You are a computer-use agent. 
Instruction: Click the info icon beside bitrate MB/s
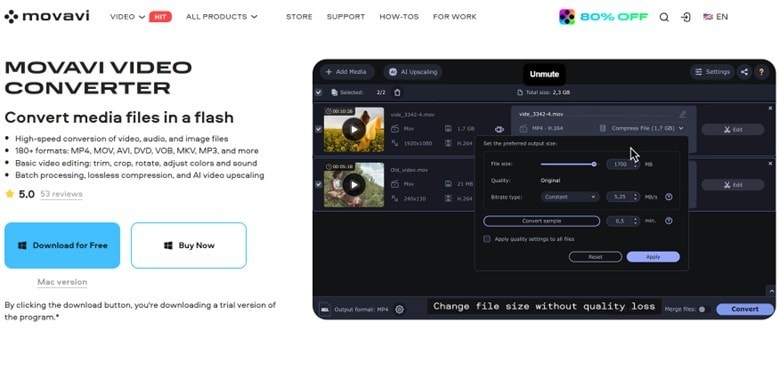tap(669, 197)
